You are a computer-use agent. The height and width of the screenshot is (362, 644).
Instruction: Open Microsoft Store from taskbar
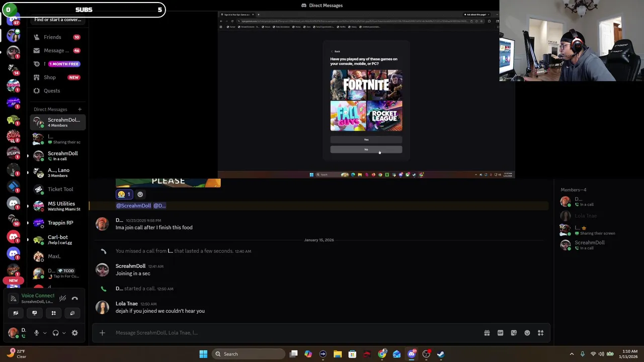point(352,354)
